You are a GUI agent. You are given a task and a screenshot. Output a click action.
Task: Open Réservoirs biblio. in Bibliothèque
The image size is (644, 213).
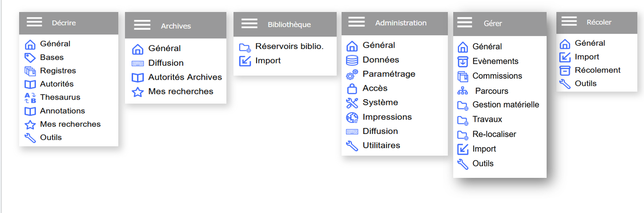tap(289, 47)
